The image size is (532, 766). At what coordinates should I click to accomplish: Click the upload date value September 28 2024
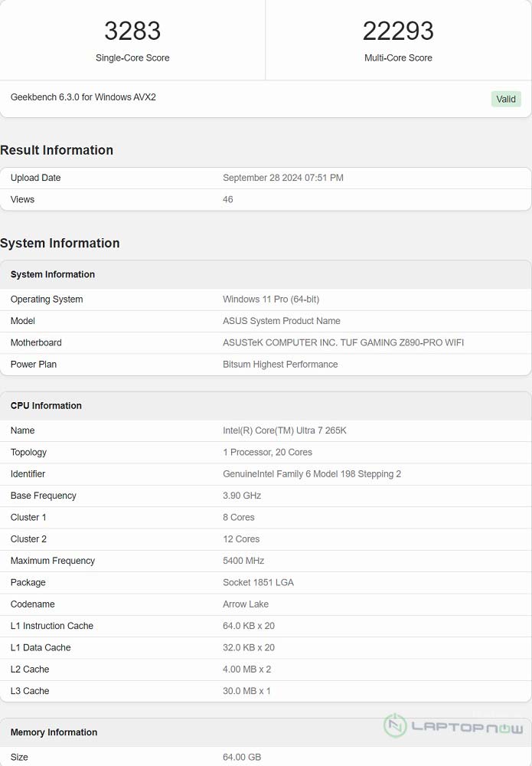point(282,178)
